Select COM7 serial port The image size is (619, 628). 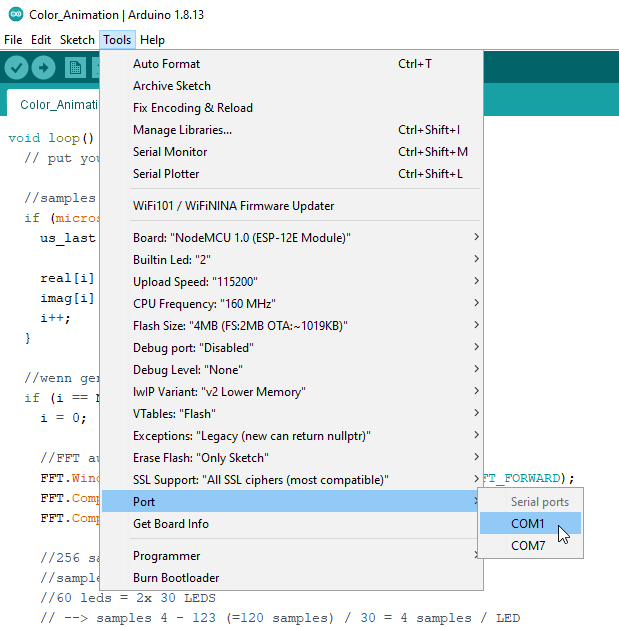pos(530,545)
